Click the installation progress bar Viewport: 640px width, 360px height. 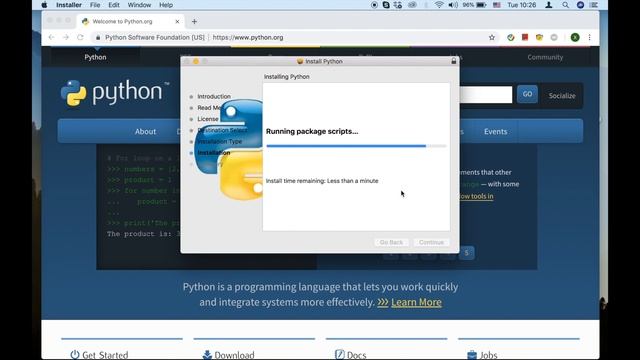coord(356,146)
